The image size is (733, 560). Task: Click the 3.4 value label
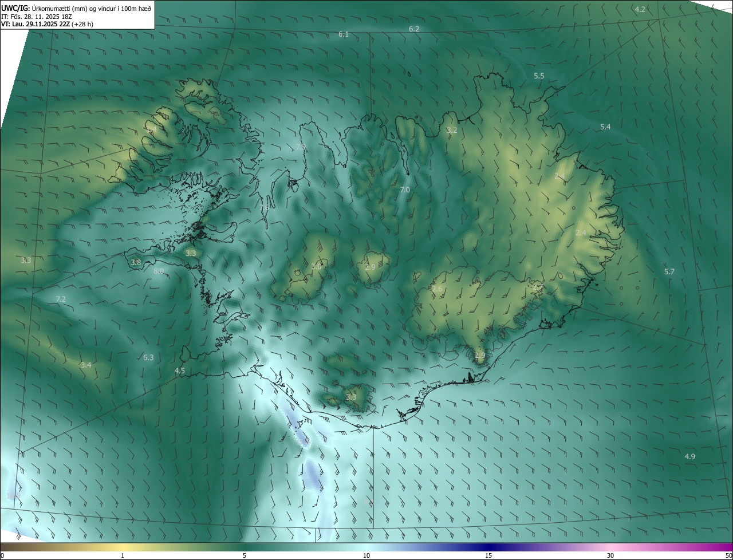86,365
